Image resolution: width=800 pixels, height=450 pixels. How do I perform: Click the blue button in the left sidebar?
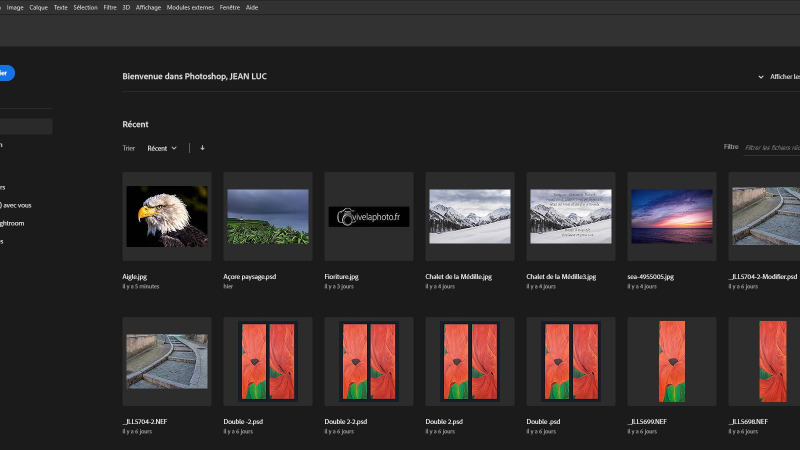(x=6, y=73)
